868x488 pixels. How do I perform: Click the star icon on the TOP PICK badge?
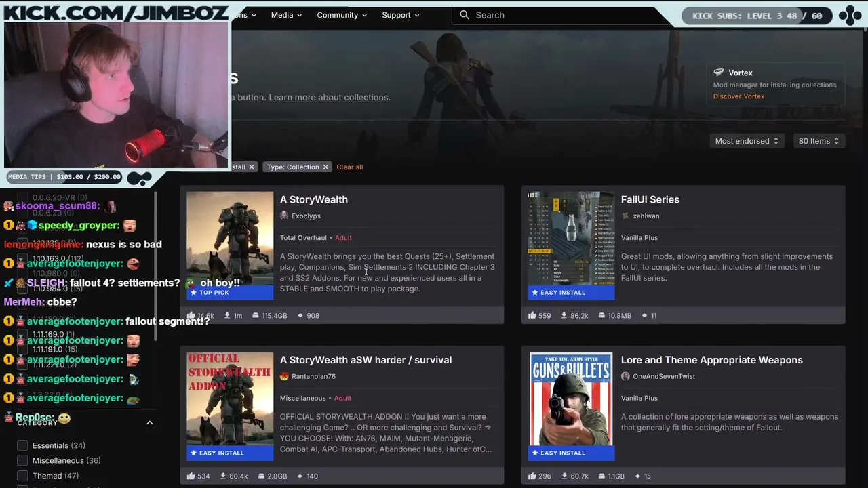[194, 293]
